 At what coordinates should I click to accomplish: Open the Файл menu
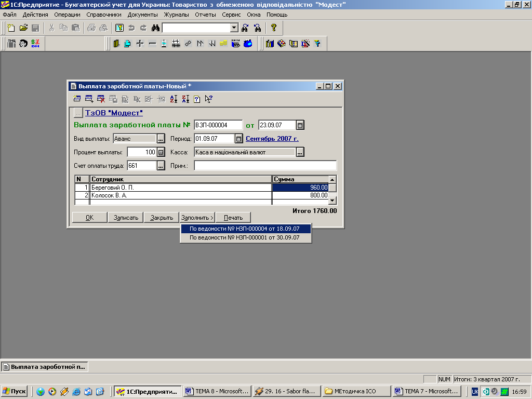[x=9, y=15]
